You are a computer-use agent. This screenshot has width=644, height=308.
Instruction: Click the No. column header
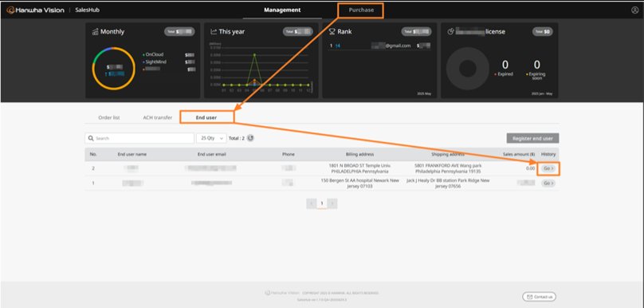[92, 154]
